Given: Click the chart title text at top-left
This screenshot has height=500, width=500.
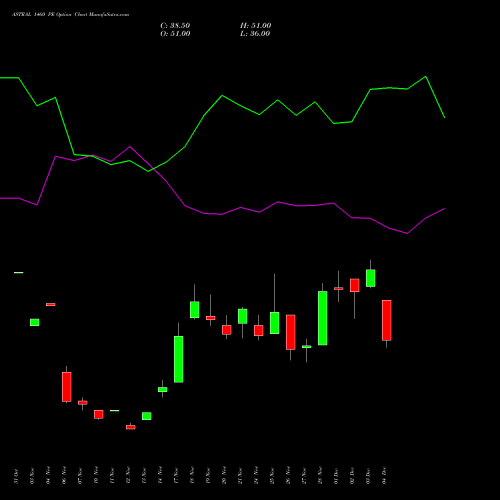Looking at the screenshot, I should point(70,15).
